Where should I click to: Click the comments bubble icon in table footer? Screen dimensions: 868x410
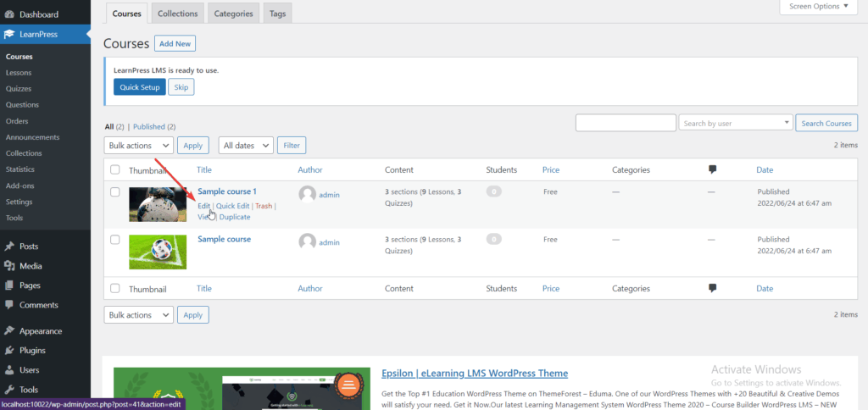[712, 288]
